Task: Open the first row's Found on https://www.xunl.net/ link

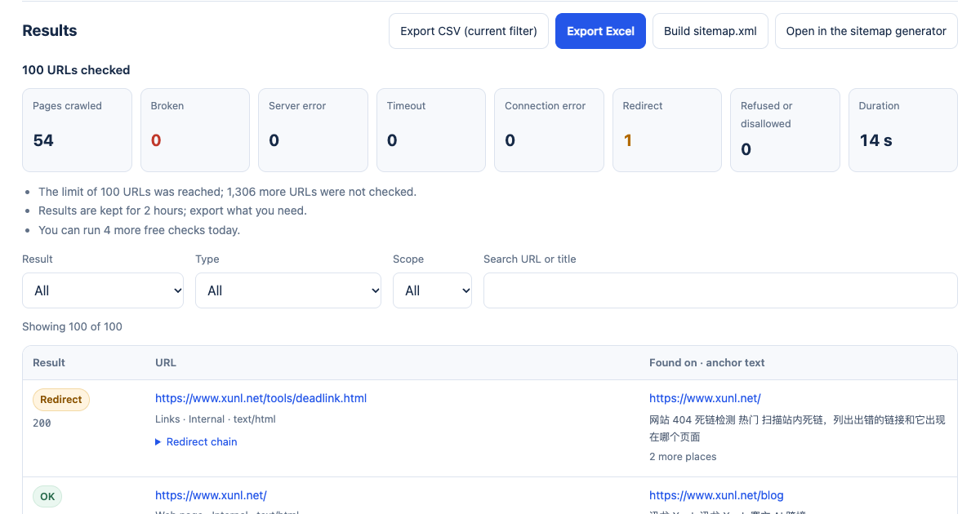Action: [x=705, y=398]
